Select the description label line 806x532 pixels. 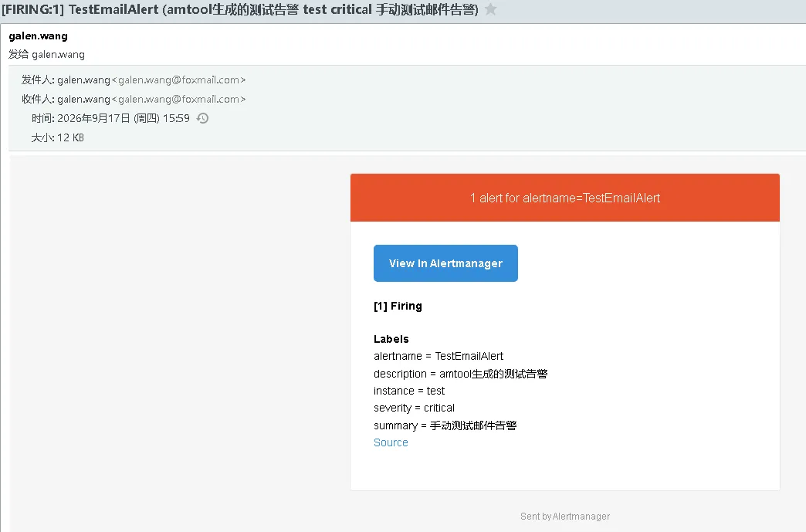pyautogui.click(x=461, y=374)
